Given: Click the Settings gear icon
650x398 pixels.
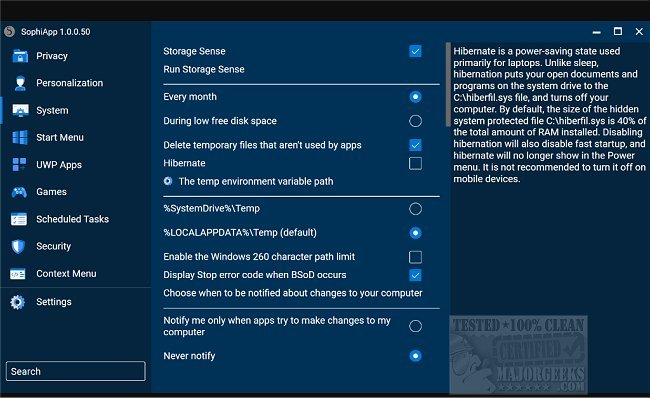Looking at the screenshot, I should tap(18, 302).
